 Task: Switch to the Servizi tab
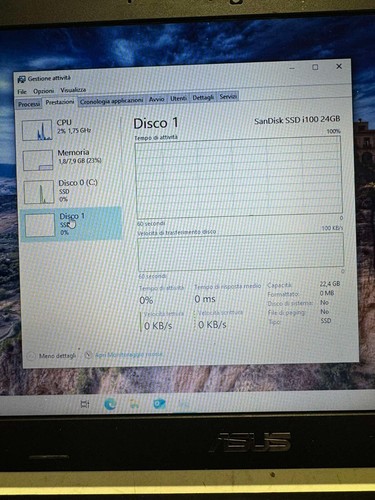click(x=228, y=96)
